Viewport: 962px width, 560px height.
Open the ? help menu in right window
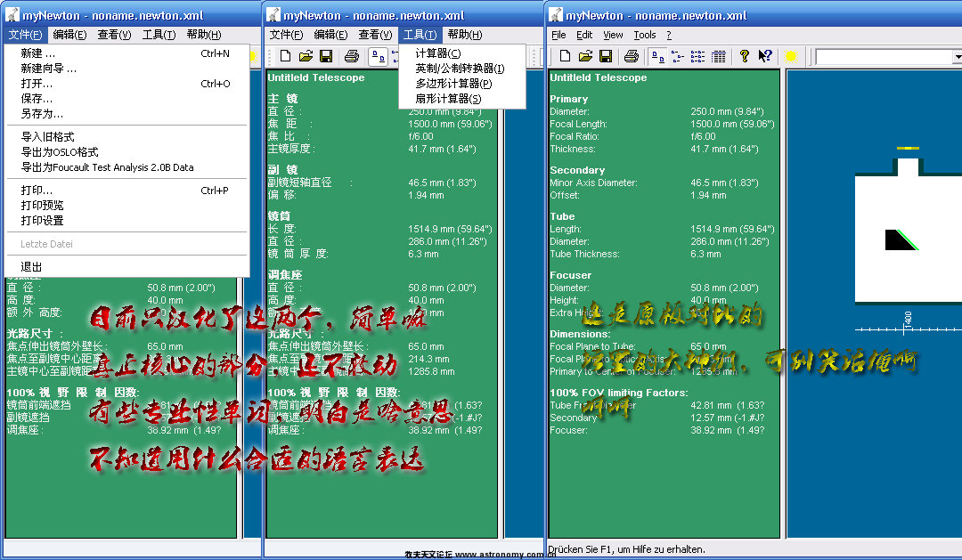click(x=669, y=35)
